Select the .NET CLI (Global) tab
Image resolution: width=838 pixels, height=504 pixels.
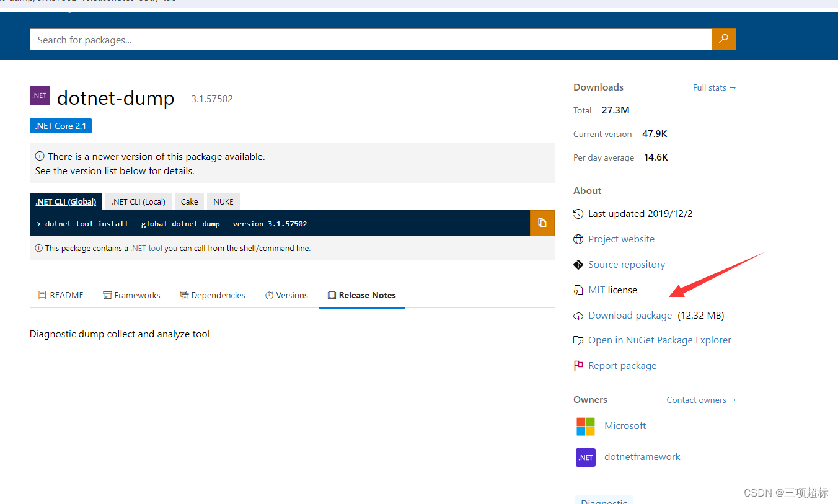(66, 201)
